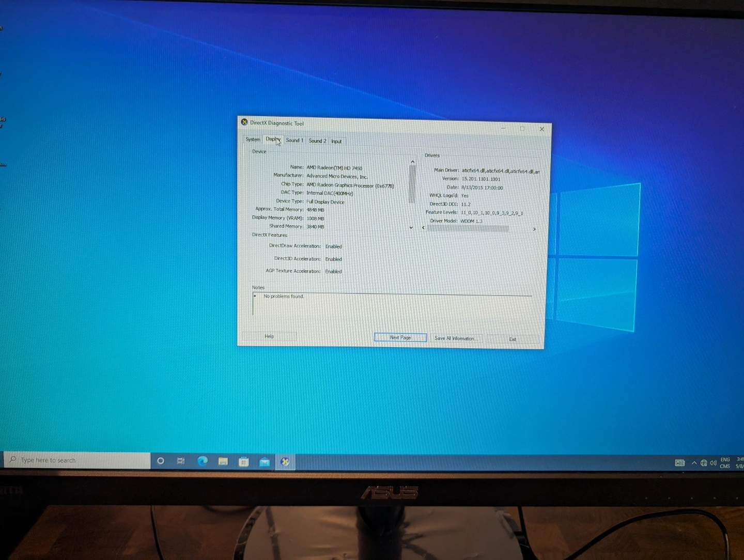
Task: Open the Input tab
Action: point(336,142)
